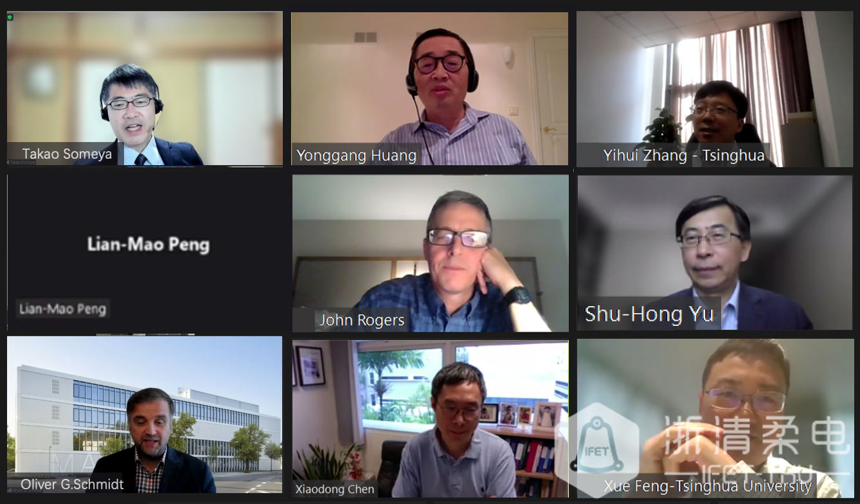The image size is (860, 504).
Task: Select Takao Someya's video tile
Action: [145, 89]
